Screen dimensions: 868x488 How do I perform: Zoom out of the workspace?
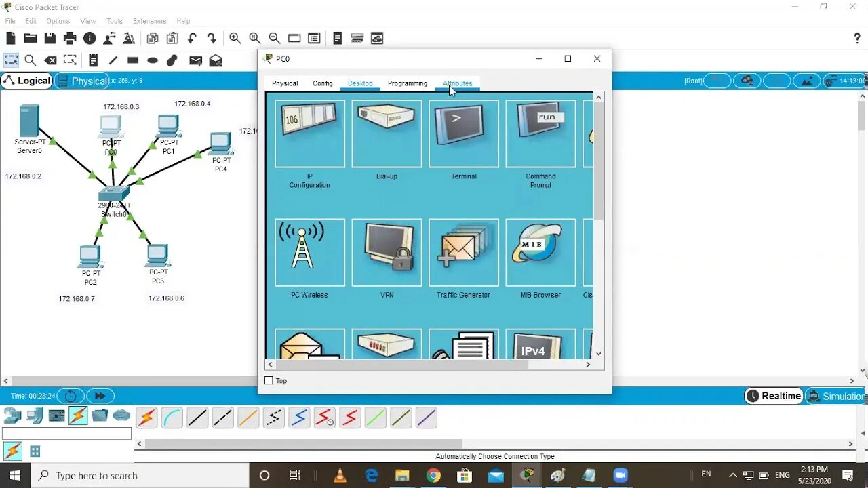tap(274, 39)
